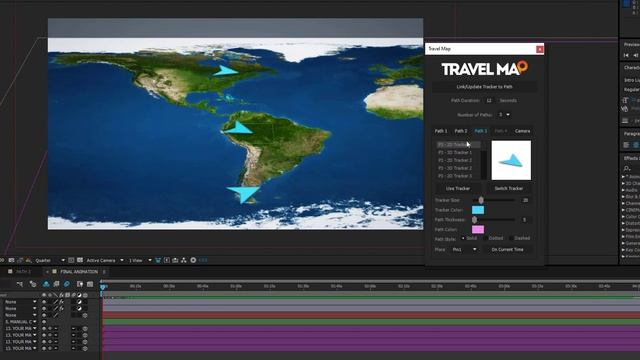Image resolution: width=640 pixels, height=360 pixels.
Task: Expand Animation Presets in Effects panel
Action: 623,177
